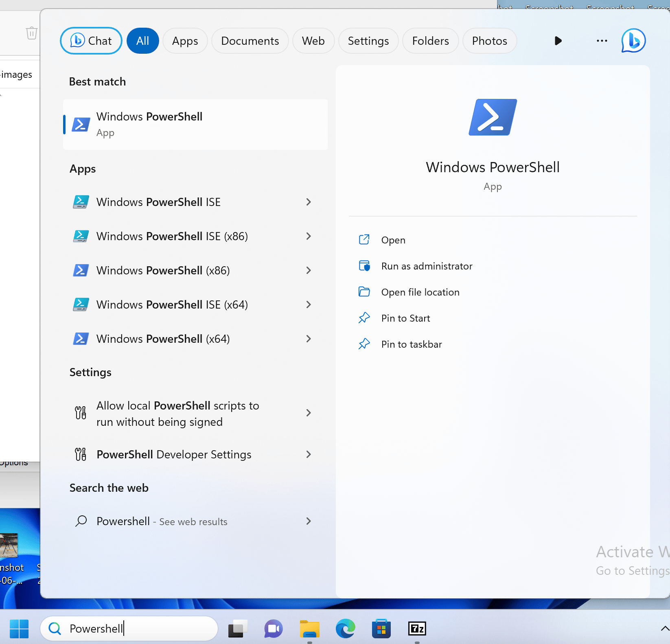Expand Allow local PowerShell scripts chevron
Image resolution: width=670 pixels, height=644 pixels.
[309, 413]
